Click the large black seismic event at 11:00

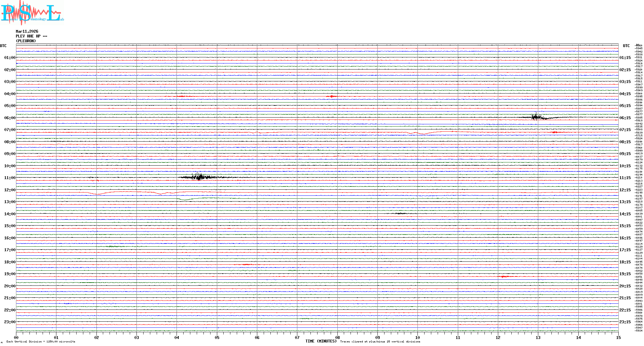pos(199,177)
